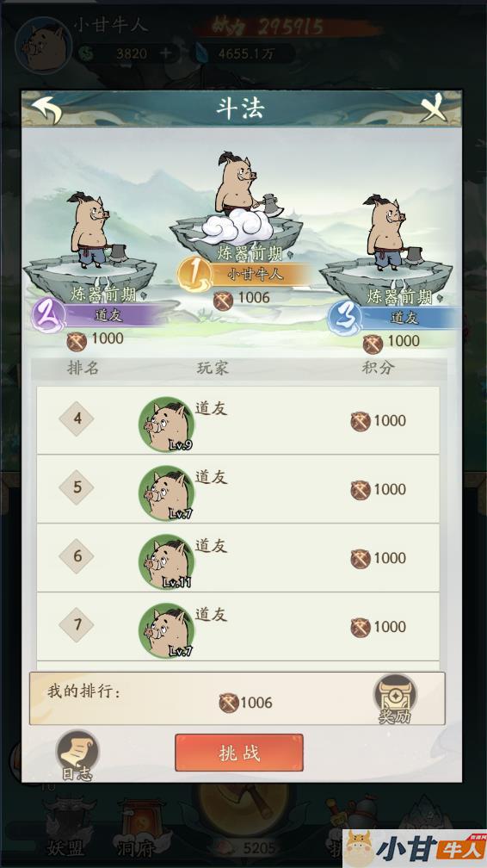Open the 奖励 reward chest icon
This screenshot has height=868, width=487.
tap(395, 698)
